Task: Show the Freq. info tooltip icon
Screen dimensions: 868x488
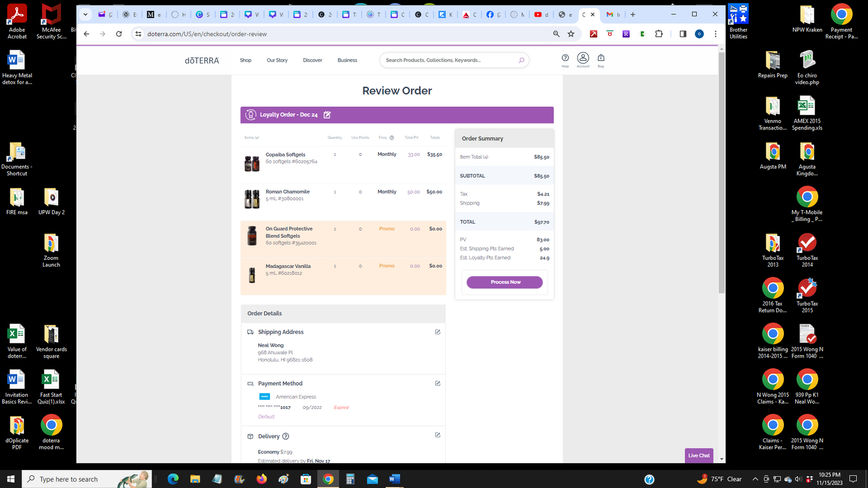Action: [392, 138]
